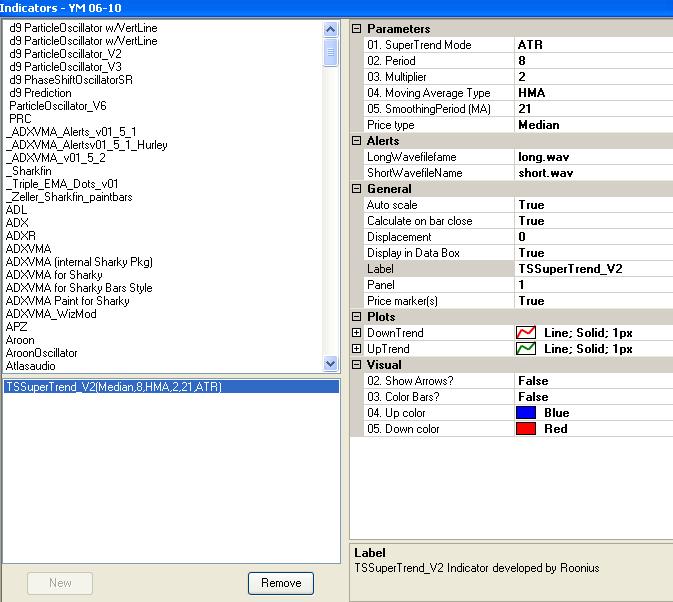Screen dimensions: 673x602
Task: Click the Remove button
Action: click(281, 583)
